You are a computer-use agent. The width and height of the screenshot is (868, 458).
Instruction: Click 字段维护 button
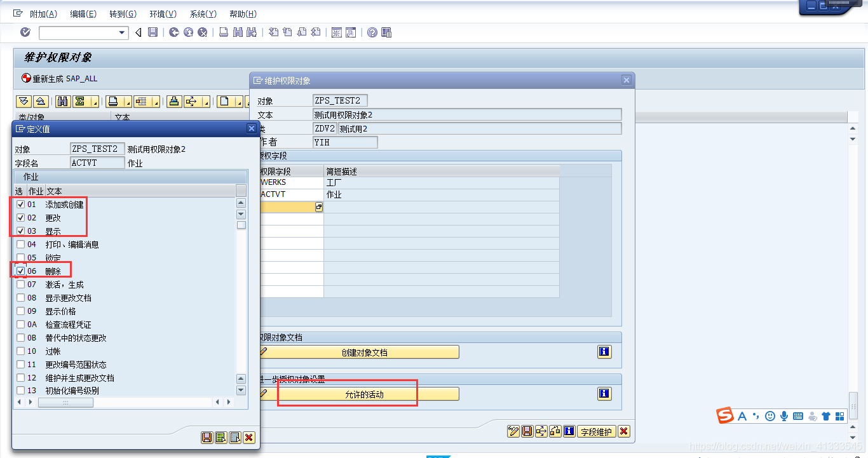coord(597,431)
